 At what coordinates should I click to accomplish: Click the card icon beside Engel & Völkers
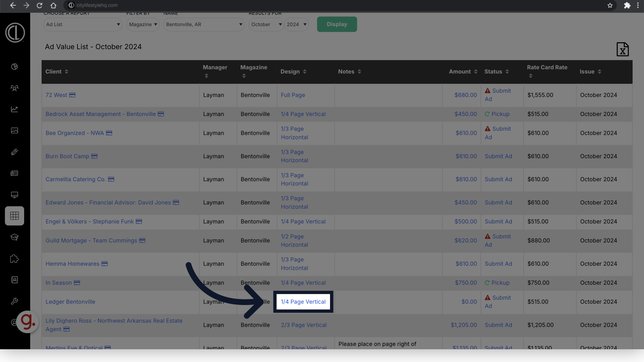(139, 222)
